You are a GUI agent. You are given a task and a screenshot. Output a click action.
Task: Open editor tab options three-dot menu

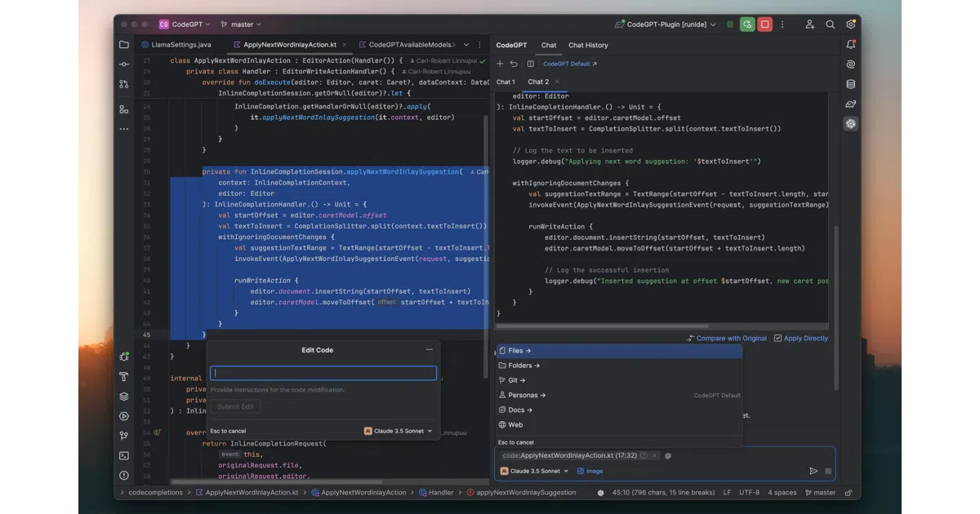point(479,45)
